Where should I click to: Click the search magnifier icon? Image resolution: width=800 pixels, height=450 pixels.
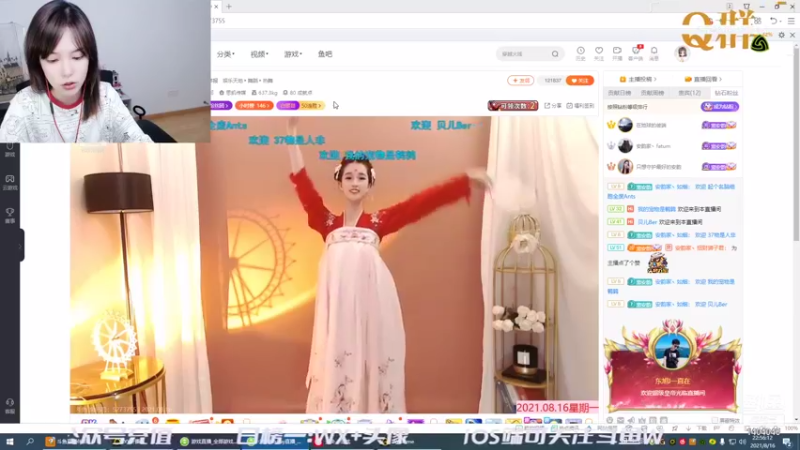point(555,54)
